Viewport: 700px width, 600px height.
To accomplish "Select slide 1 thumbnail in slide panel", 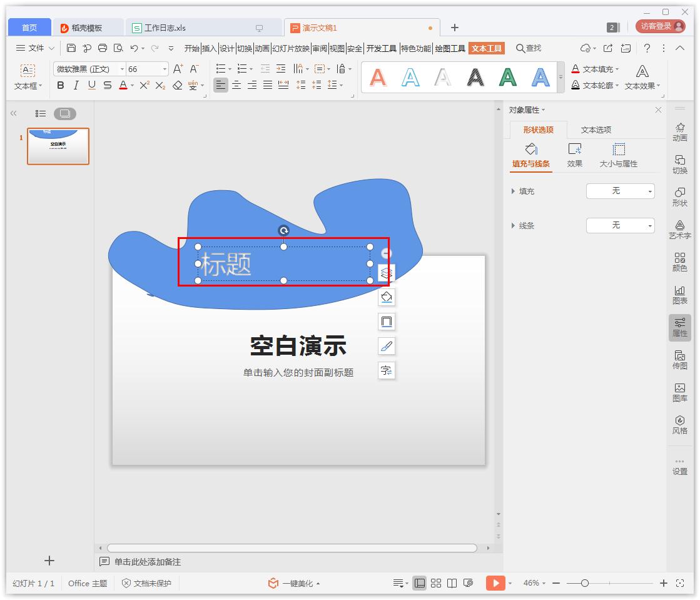I will click(x=58, y=146).
